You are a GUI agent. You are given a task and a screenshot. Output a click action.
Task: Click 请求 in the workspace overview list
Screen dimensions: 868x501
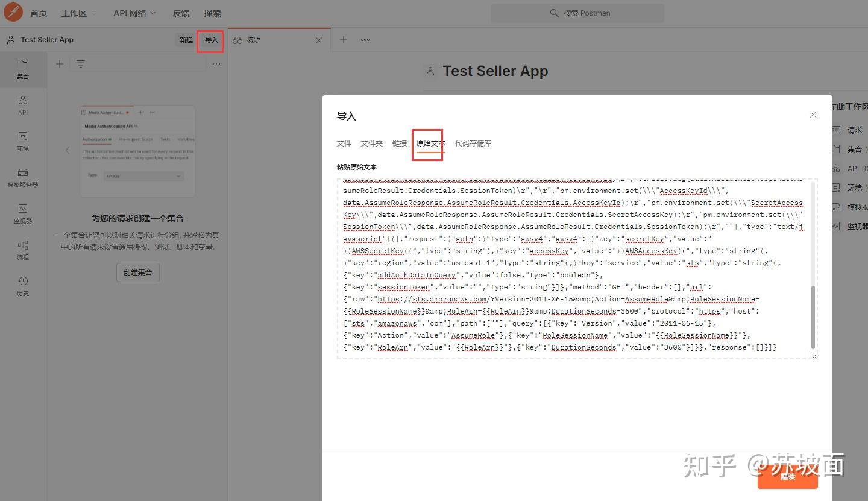click(x=855, y=130)
